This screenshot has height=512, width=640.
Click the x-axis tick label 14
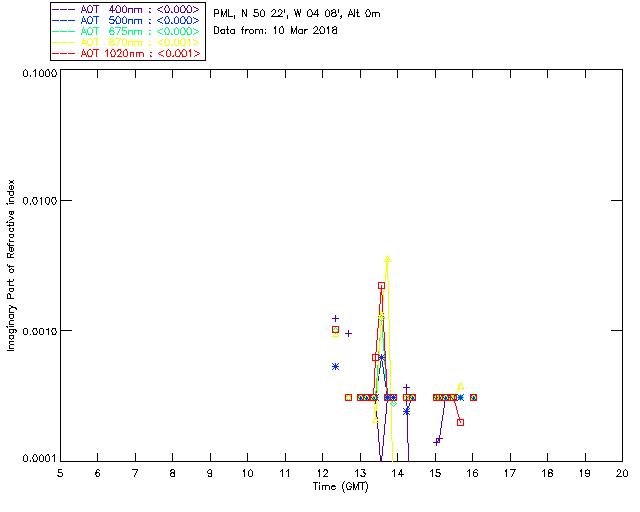398,473
